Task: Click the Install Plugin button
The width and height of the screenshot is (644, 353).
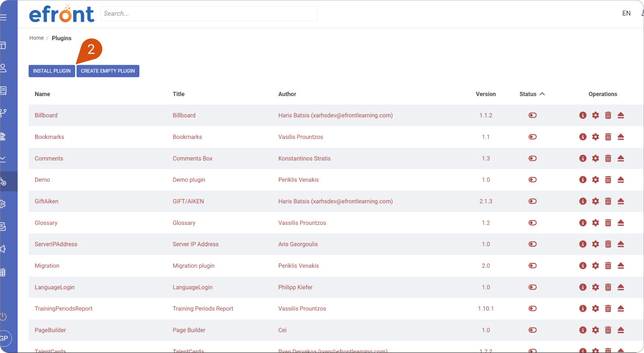Action: [x=52, y=71]
